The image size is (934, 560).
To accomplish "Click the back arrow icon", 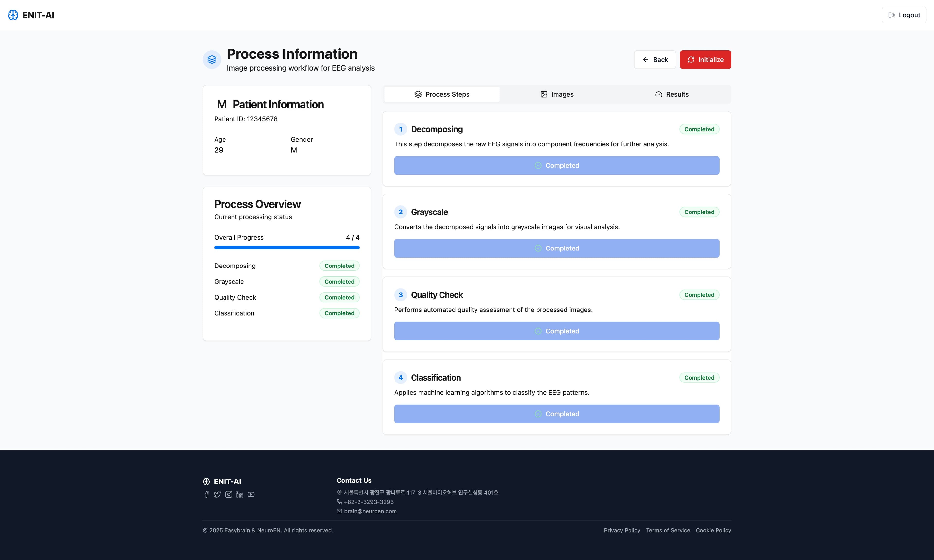I will click(x=646, y=60).
